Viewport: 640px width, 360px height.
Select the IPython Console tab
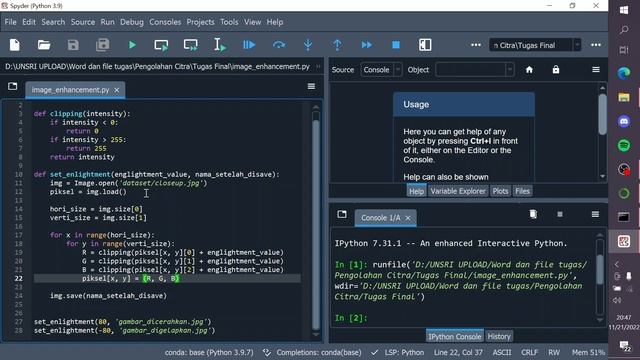455,336
